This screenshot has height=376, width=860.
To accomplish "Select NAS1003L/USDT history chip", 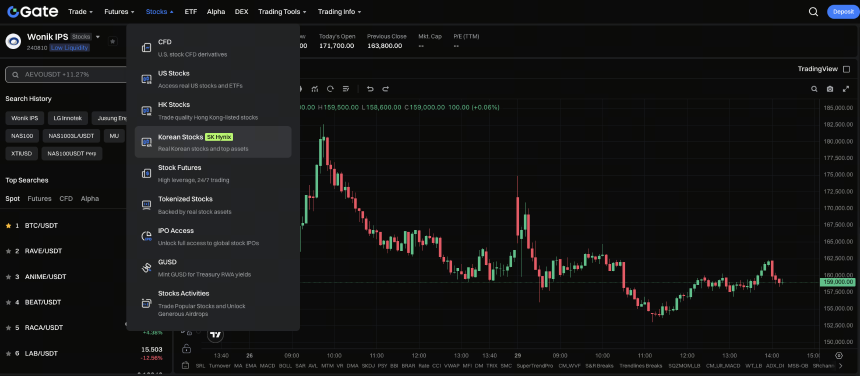I will click(71, 135).
